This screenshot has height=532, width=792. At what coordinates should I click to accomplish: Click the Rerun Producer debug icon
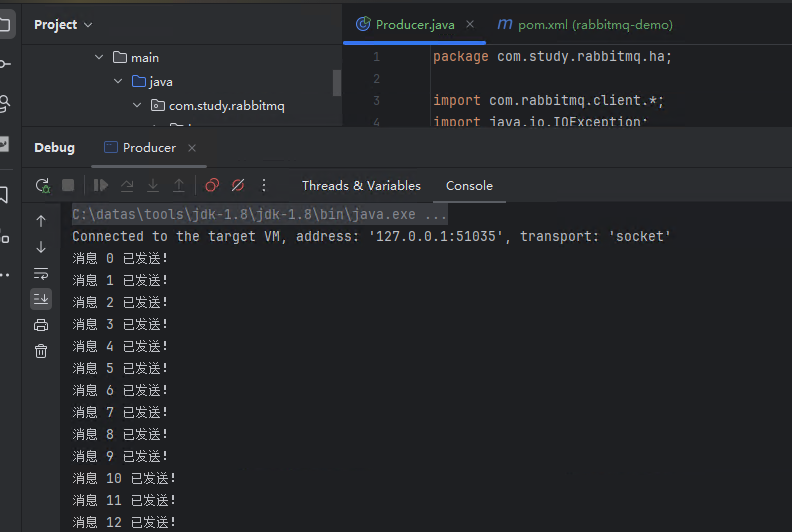[x=42, y=185]
